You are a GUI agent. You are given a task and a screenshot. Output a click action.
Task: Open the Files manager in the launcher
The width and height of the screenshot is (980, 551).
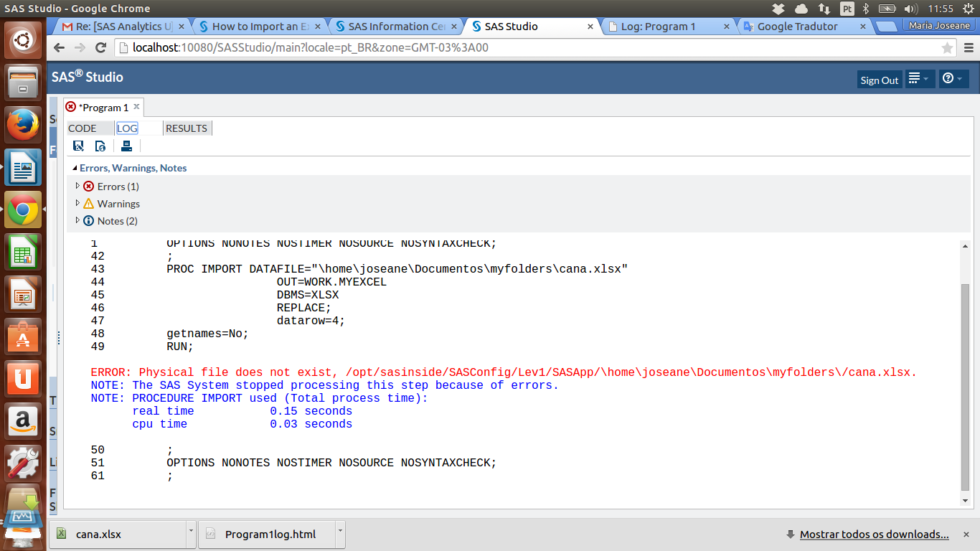(x=24, y=82)
